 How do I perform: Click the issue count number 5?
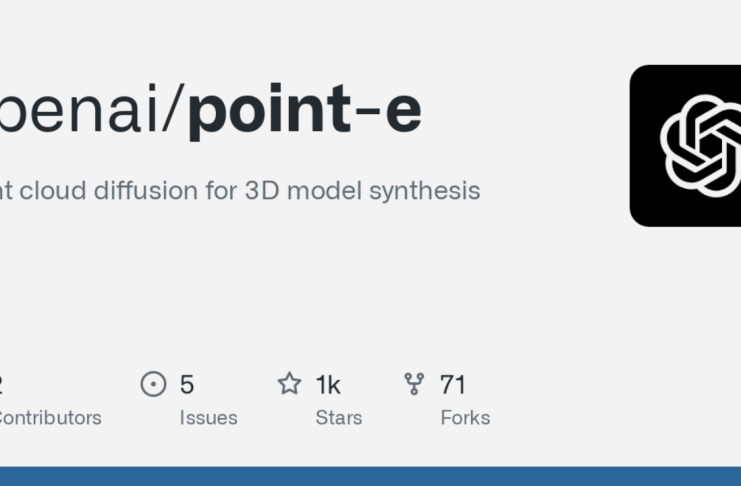[187, 384]
